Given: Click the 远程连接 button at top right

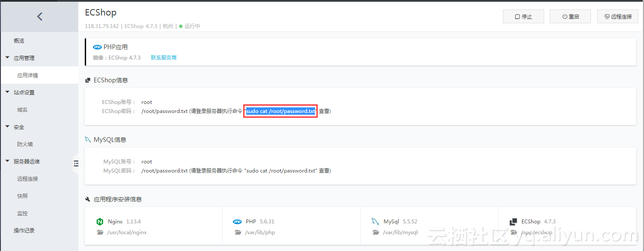Looking at the screenshot, I should (x=618, y=16).
